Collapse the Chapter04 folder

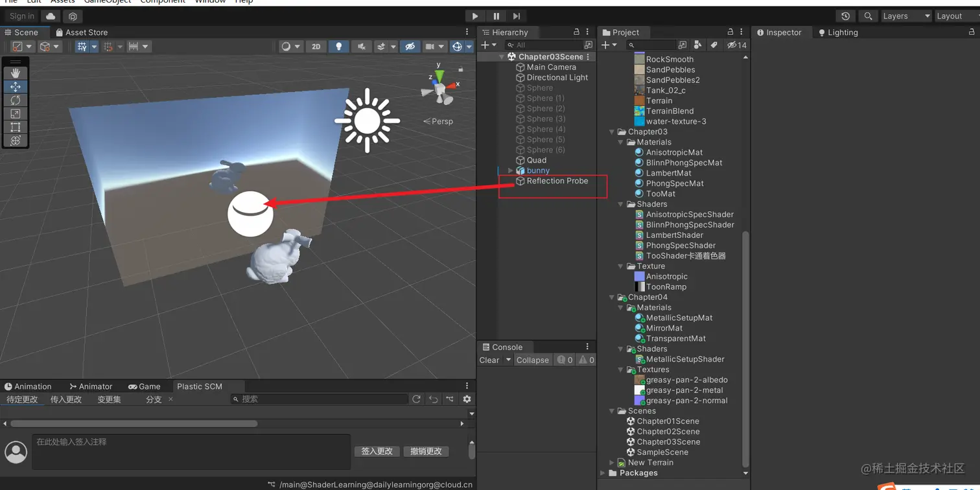[x=612, y=297]
